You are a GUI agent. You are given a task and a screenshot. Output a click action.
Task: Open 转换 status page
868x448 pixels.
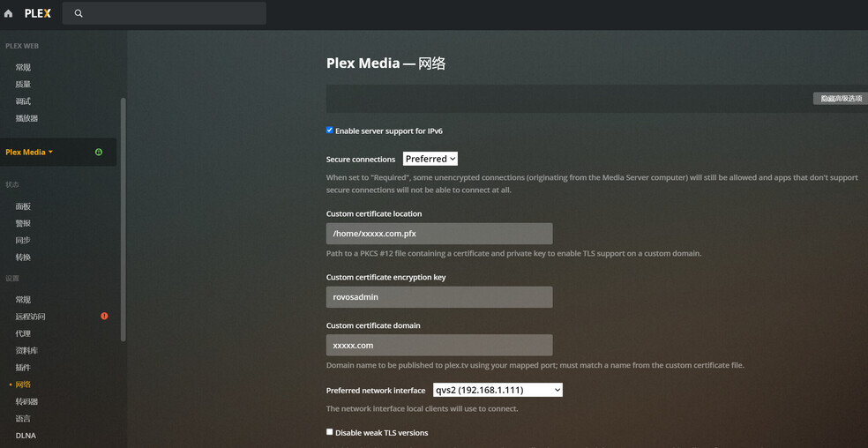[x=23, y=257]
